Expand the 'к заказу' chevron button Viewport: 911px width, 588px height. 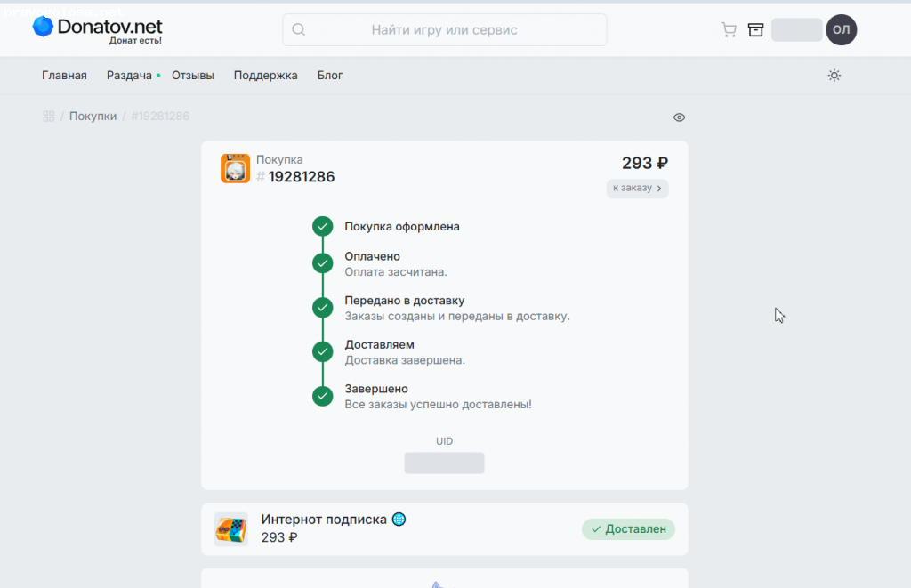[x=637, y=189]
